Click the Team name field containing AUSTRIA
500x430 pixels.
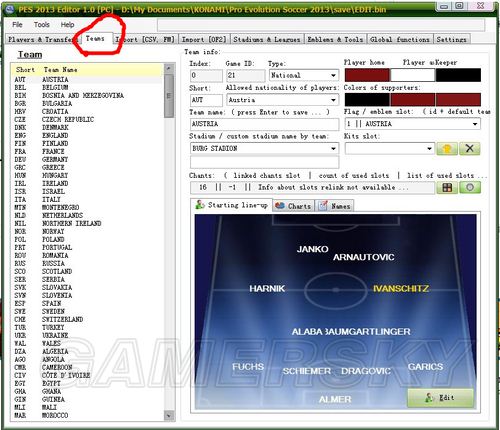pyautogui.click(x=264, y=124)
